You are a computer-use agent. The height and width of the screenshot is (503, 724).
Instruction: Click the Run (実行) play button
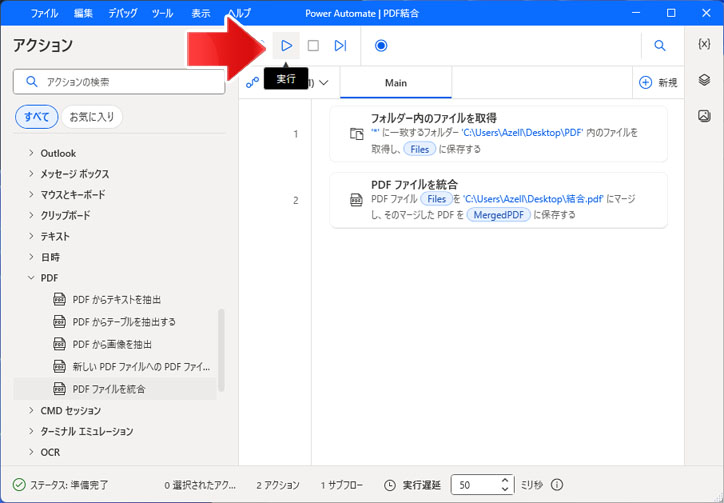coord(286,46)
